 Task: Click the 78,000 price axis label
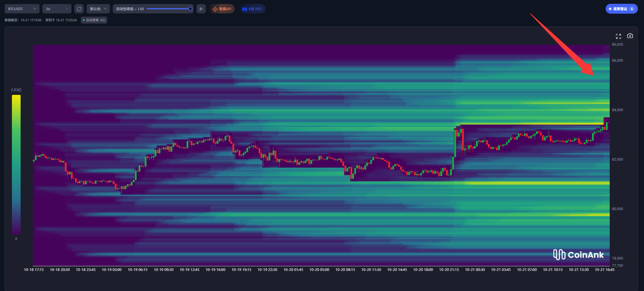(617, 258)
